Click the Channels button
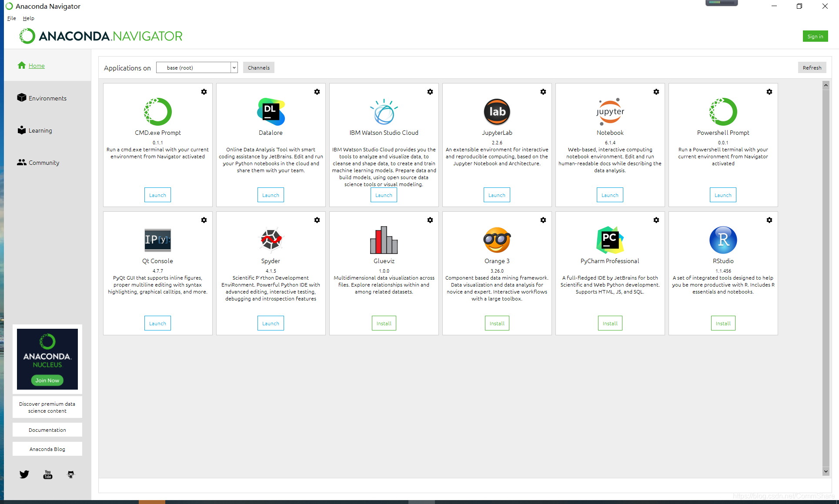 [259, 67]
